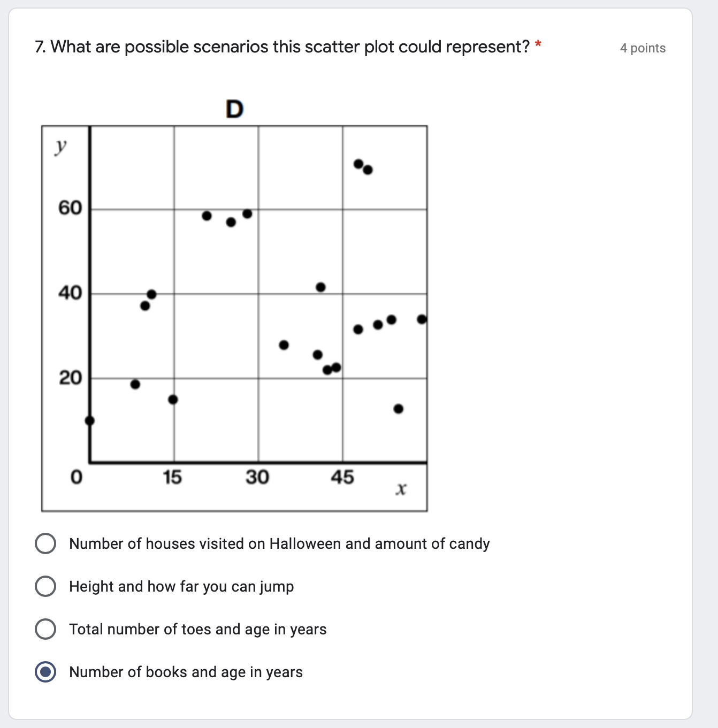Screen dimensions: 718x728
Task: Click the x axis label on the graph
Action: [x=401, y=487]
